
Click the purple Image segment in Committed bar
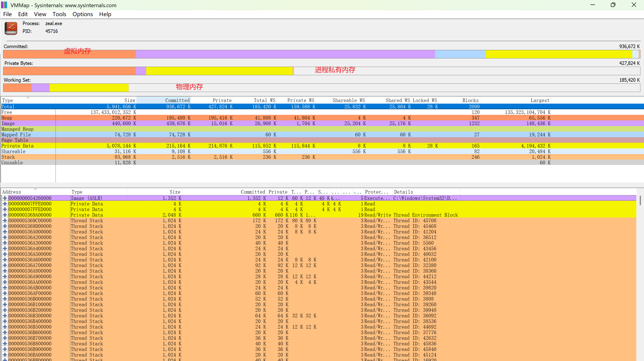pyautogui.click(x=285, y=54)
